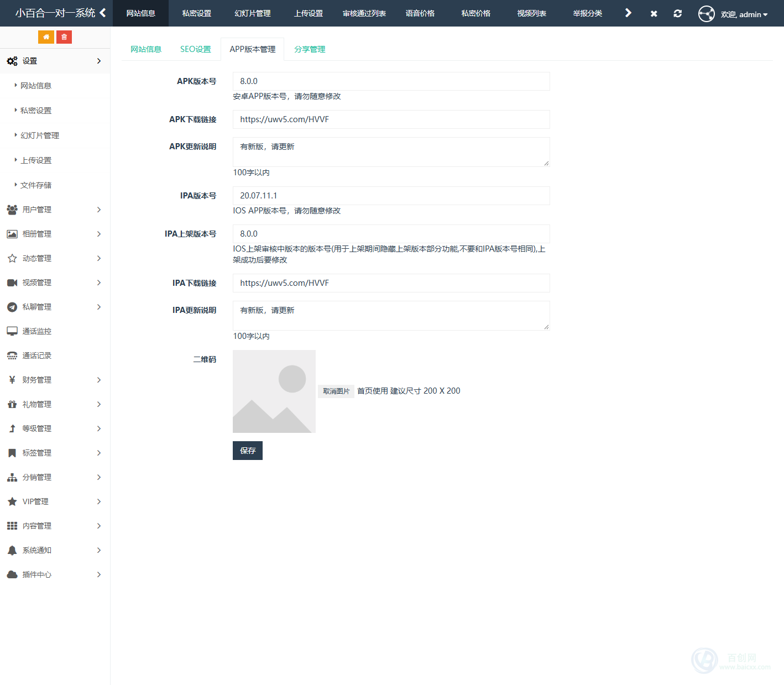Click the red trash icon button
This screenshot has width=784, height=685.
click(x=64, y=37)
